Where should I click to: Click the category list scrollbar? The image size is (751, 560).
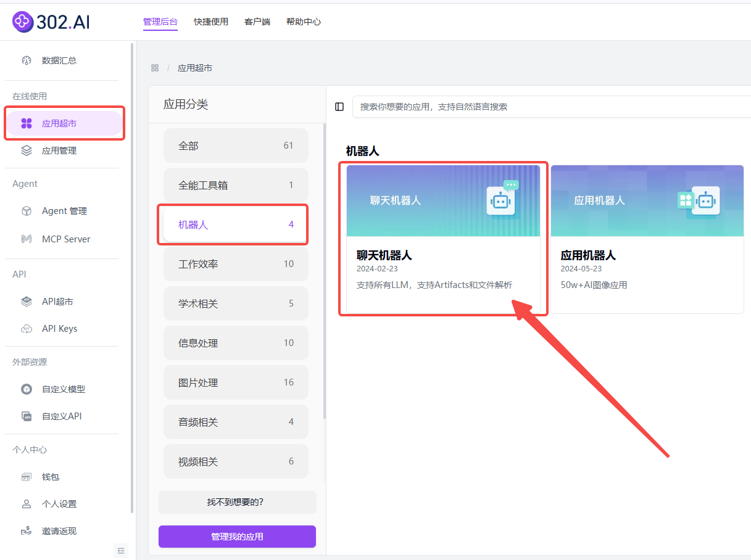(325, 271)
